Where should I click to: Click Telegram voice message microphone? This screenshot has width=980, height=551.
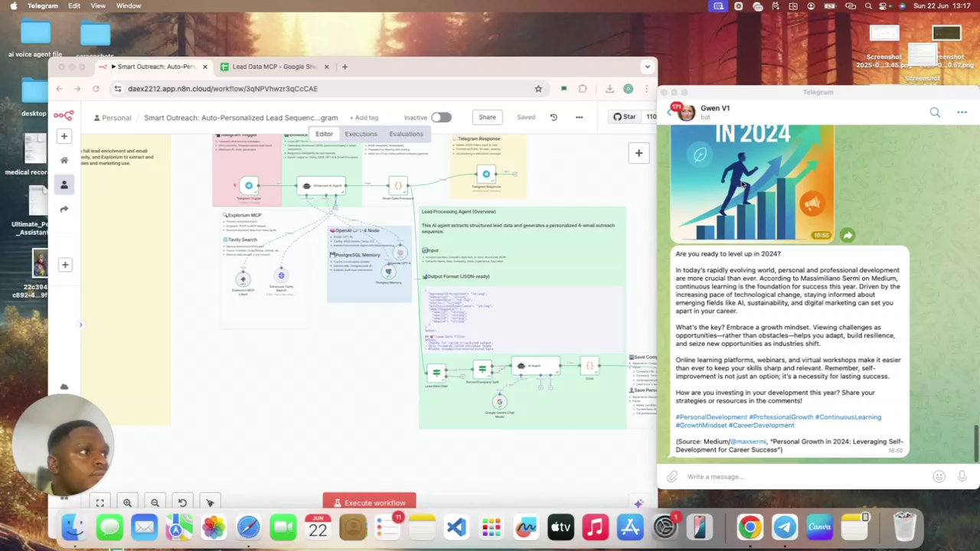[962, 477]
